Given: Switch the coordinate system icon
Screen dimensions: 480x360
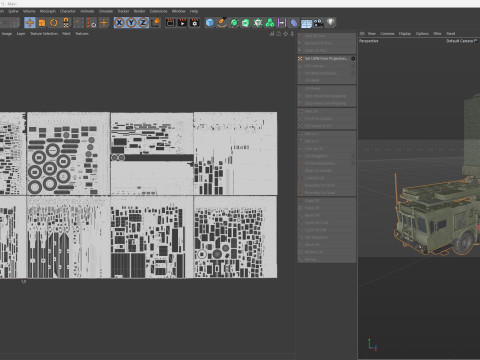Looking at the screenshot, I should tap(156, 23).
